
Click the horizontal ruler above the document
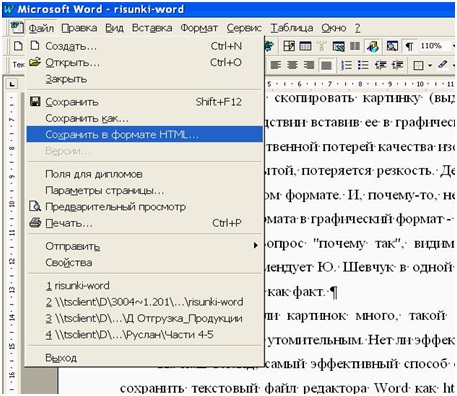coord(360,84)
